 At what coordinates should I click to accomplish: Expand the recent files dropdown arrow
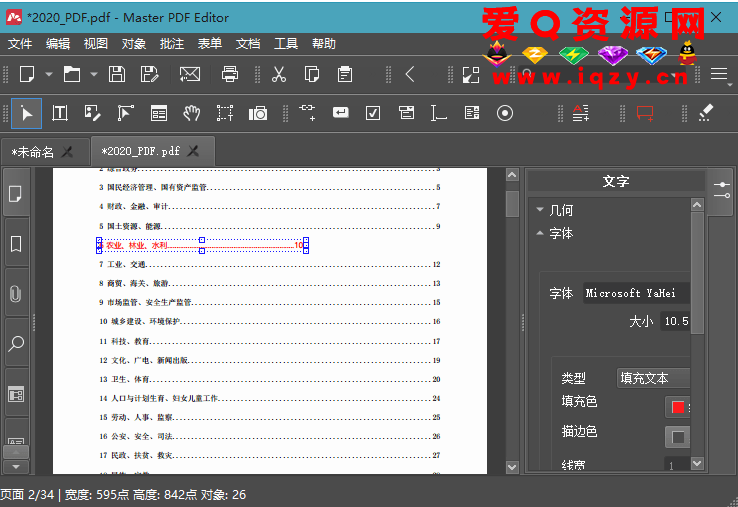94,74
